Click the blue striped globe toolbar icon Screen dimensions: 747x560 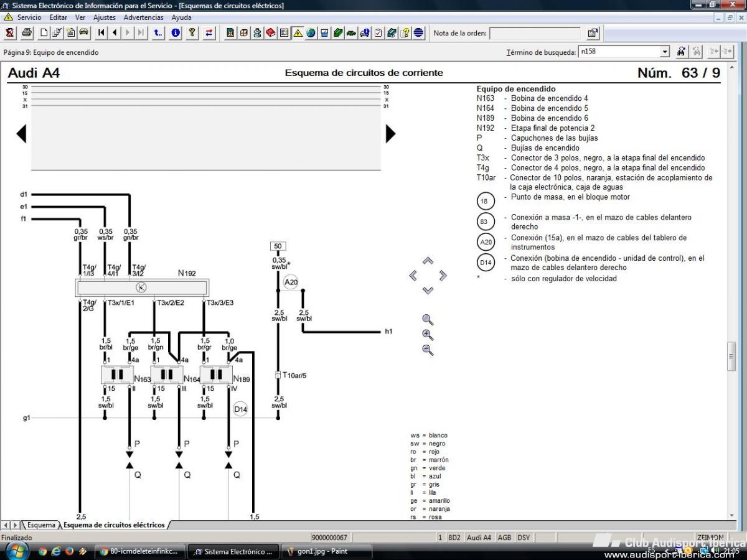tap(419, 33)
